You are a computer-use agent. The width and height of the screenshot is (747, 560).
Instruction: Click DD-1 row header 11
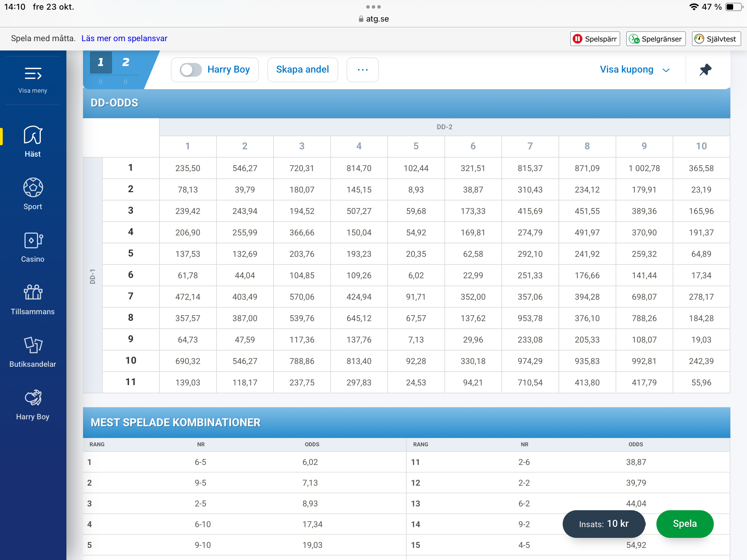pyautogui.click(x=131, y=382)
